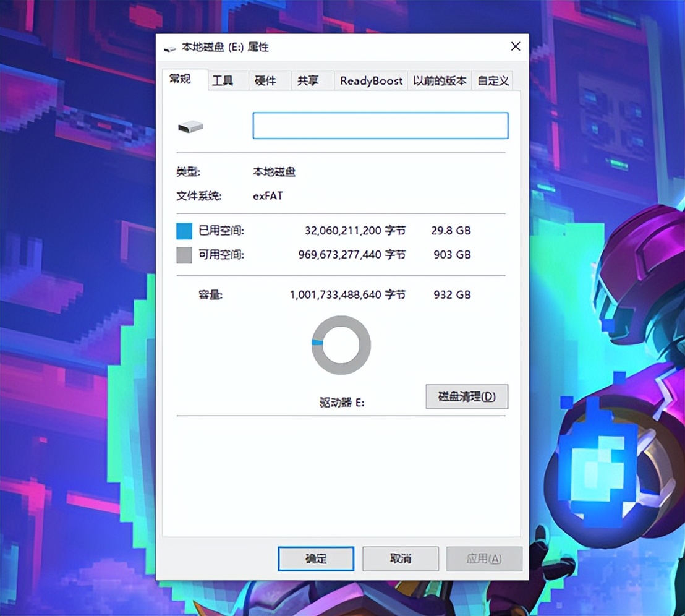The width and height of the screenshot is (685, 616).
Task: Click the drive label text field
Action: [x=380, y=126]
